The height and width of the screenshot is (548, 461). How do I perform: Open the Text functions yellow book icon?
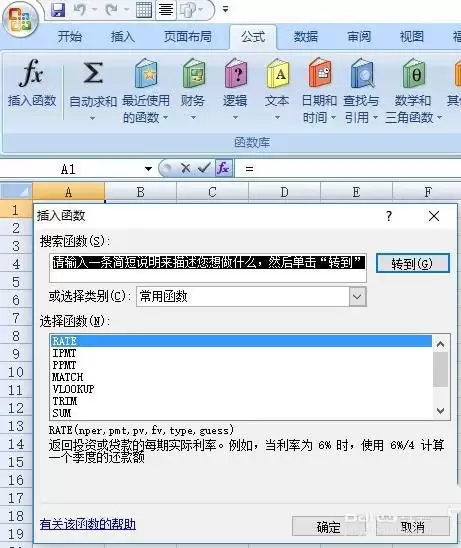(x=278, y=73)
